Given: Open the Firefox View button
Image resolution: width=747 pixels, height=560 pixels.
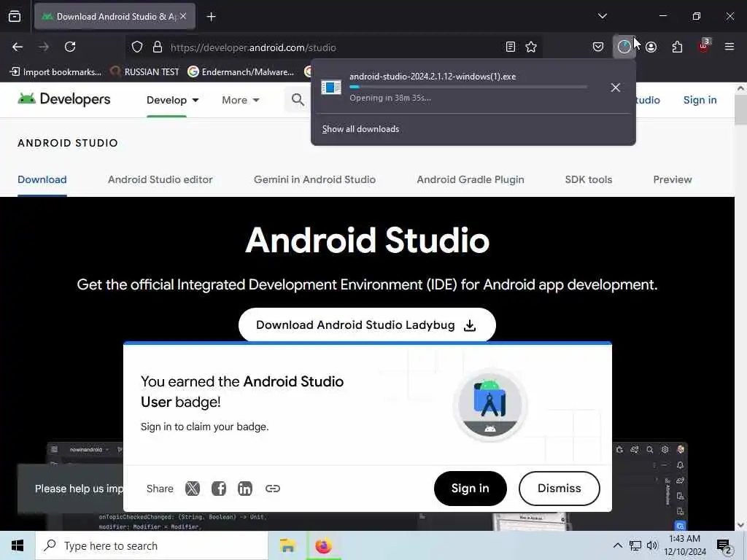Looking at the screenshot, I should (x=15, y=16).
